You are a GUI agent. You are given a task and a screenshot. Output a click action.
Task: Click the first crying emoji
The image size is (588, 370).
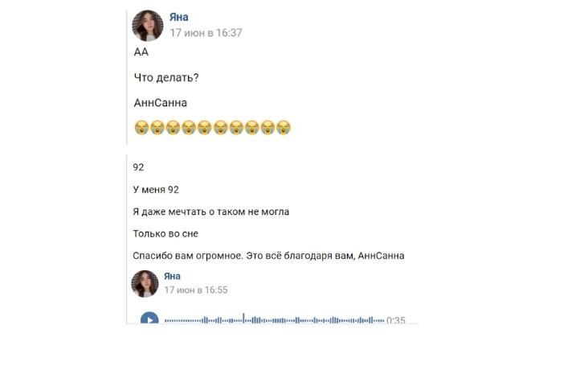(x=141, y=128)
